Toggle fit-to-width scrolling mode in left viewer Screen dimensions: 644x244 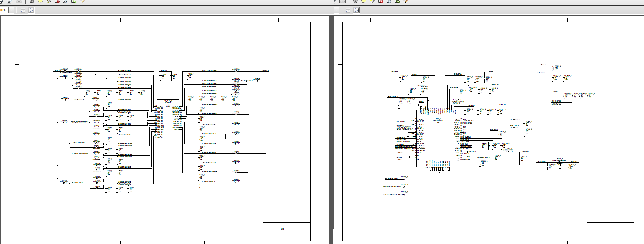(23, 10)
